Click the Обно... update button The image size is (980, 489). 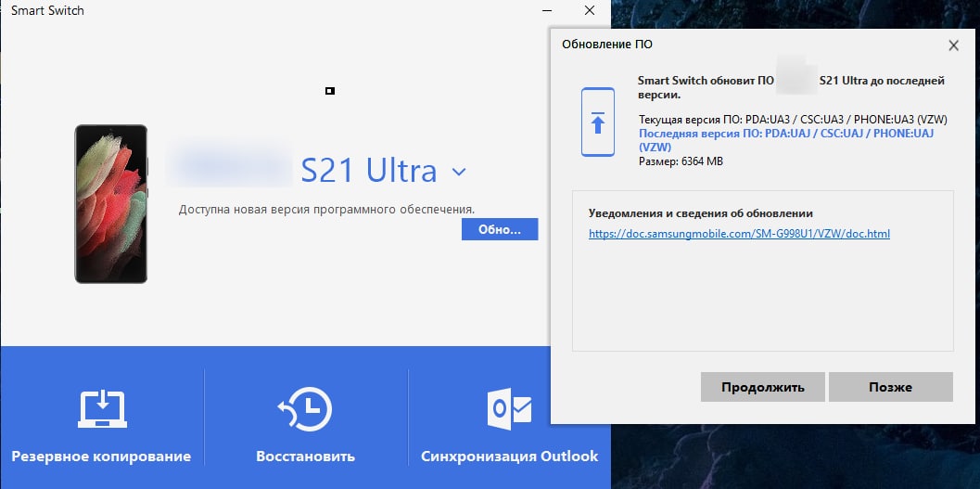(x=500, y=229)
